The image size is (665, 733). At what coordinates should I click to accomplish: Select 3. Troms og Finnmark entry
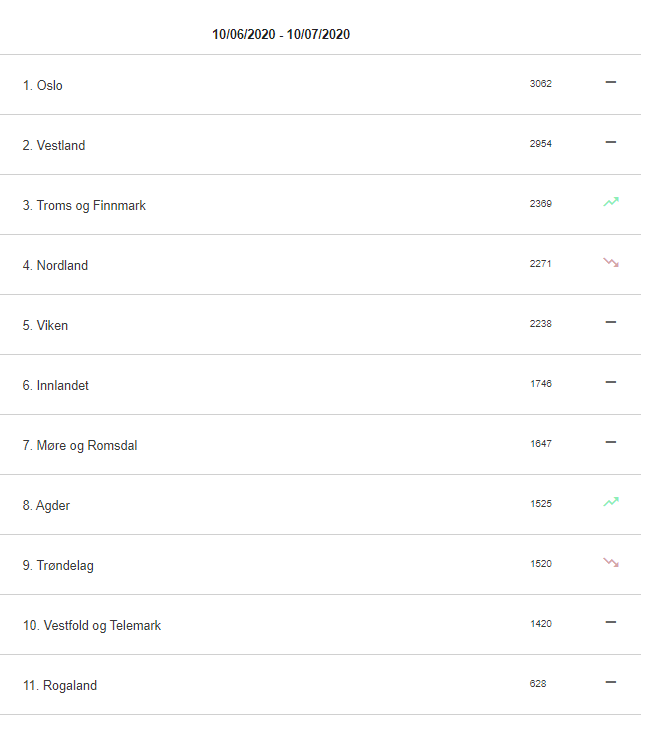tap(320, 205)
